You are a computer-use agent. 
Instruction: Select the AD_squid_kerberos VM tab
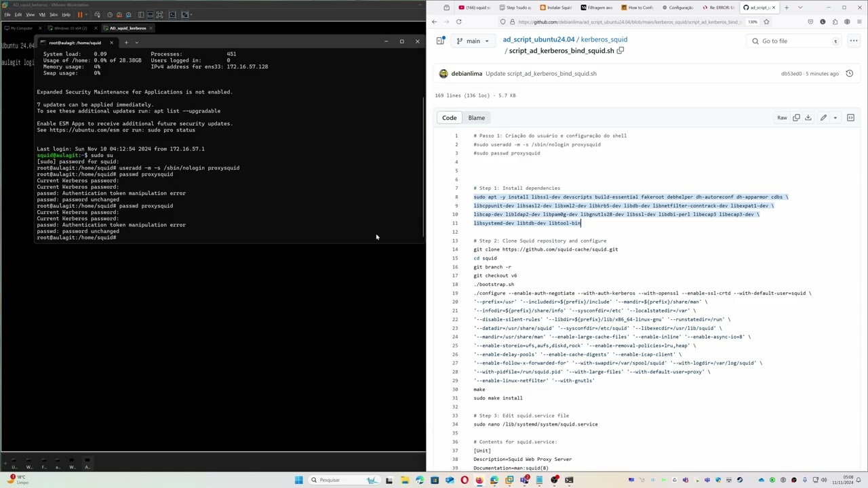click(127, 28)
